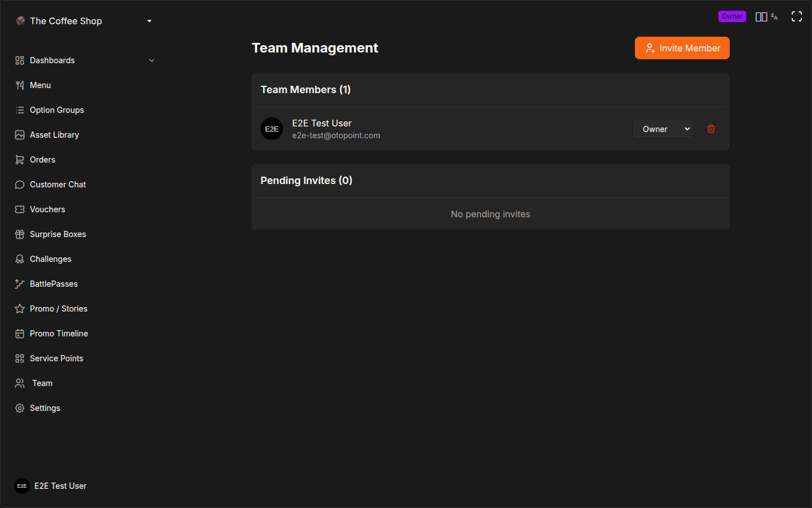
Task: Enter fullscreen mode via the corner icon
Action: (x=796, y=16)
